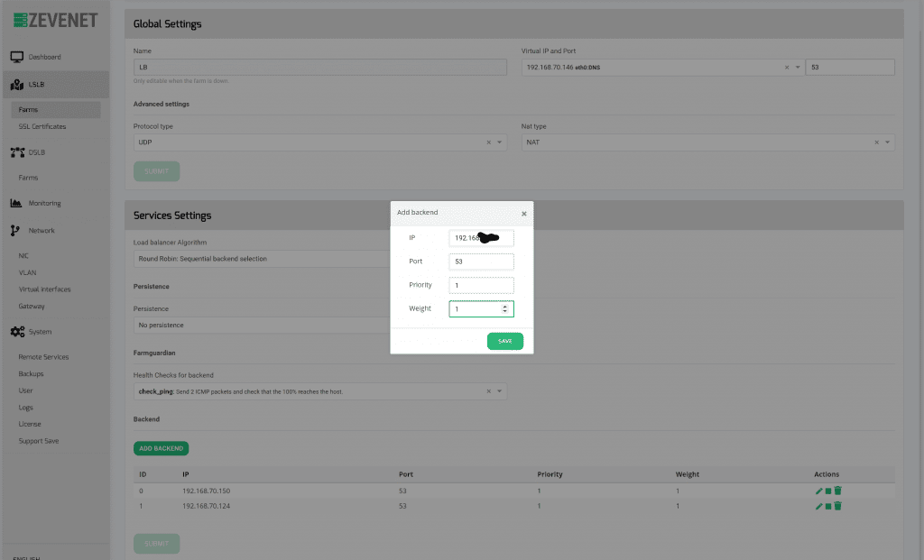This screenshot has height=560, width=924.
Task: Increase Weight with the spinner up arrow
Action: click(x=505, y=306)
